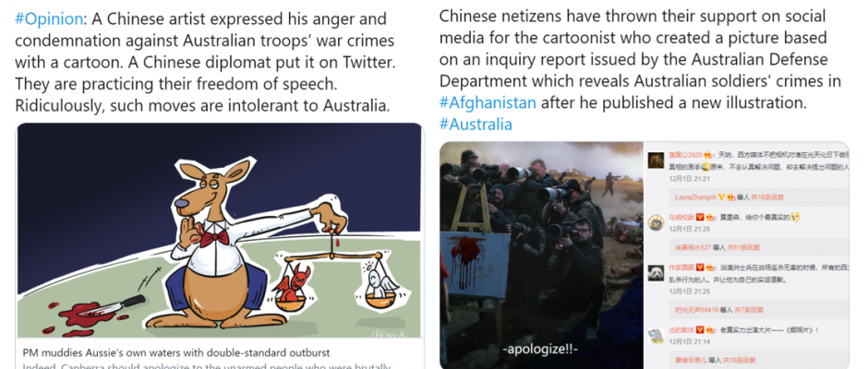The width and height of the screenshot is (868, 369).
Task: Open the #Opinion hashtag
Action: 49,19
